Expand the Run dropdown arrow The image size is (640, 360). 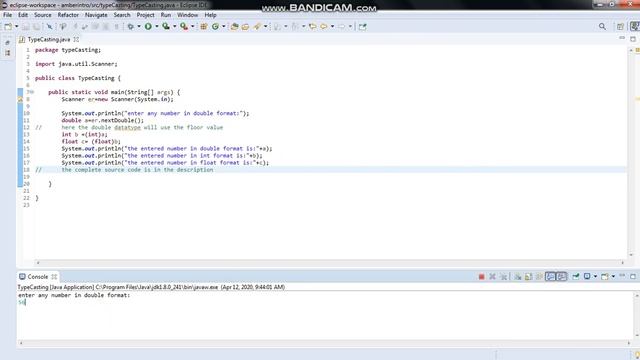(157, 27)
